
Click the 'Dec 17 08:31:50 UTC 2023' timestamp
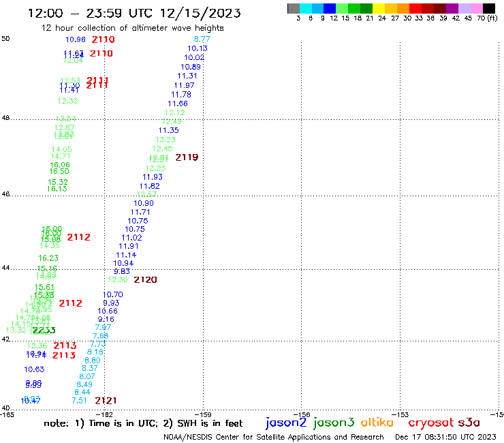pyautogui.click(x=445, y=437)
